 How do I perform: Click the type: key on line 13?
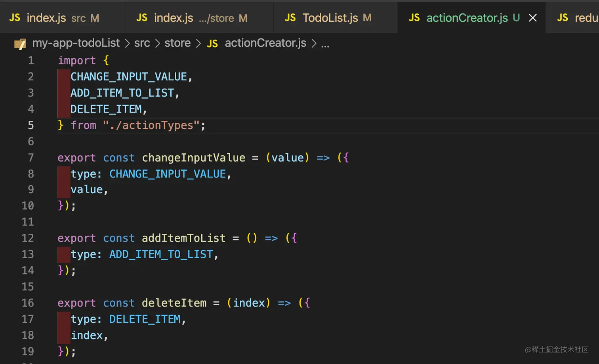[x=86, y=254]
